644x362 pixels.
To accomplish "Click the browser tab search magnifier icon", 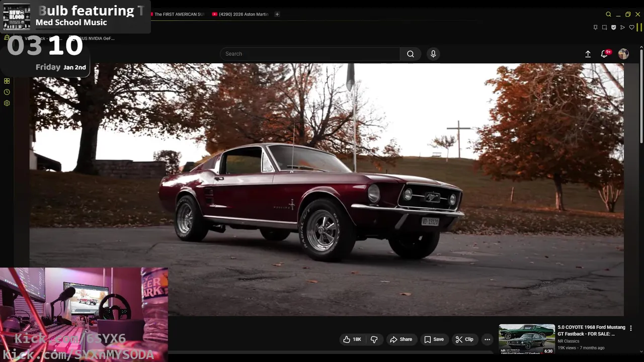I will [608, 14].
